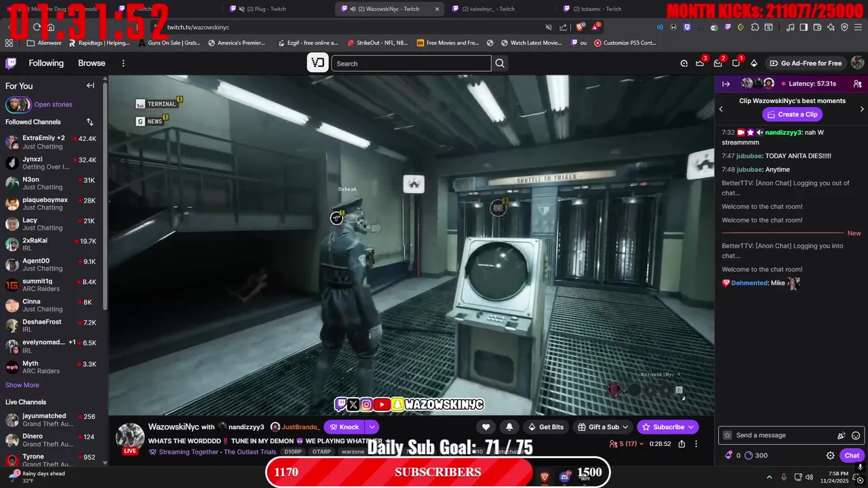Open the Browse nav item
The height and width of the screenshot is (488, 868).
[92, 63]
